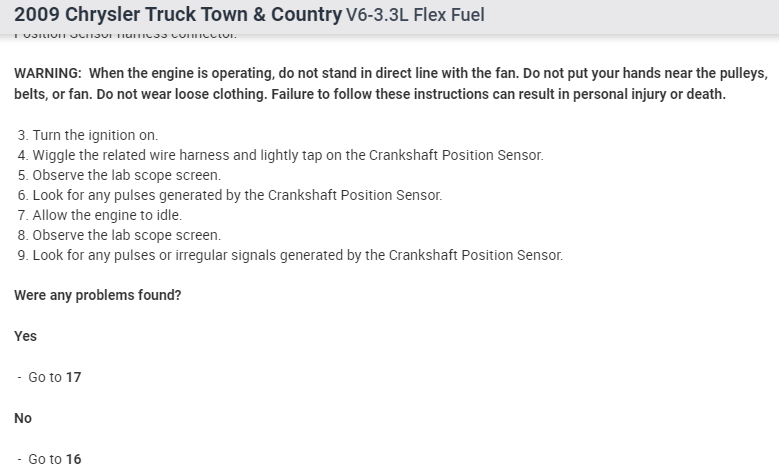779x467 pixels.
Task: Click the "17" step link
Action: [x=73, y=377]
